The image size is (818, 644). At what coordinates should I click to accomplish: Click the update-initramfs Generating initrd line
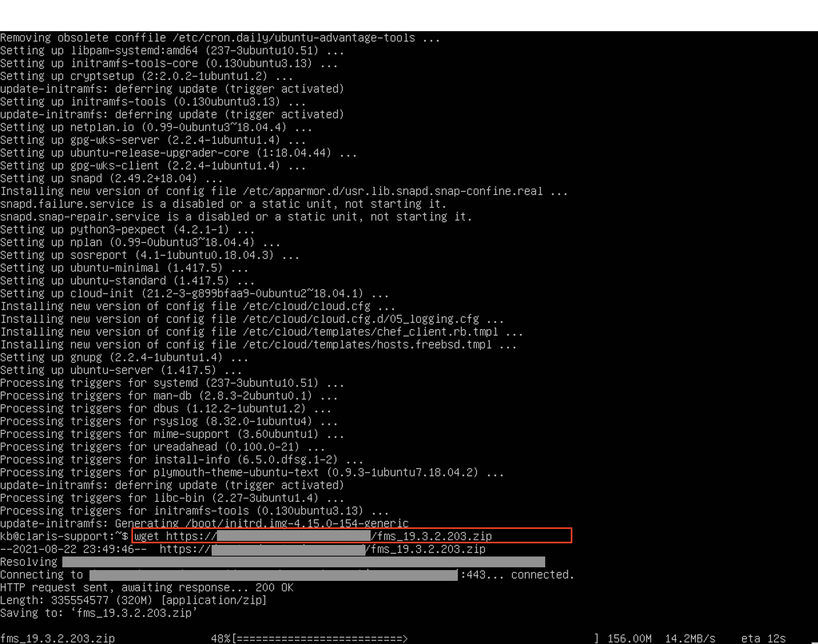(204, 523)
